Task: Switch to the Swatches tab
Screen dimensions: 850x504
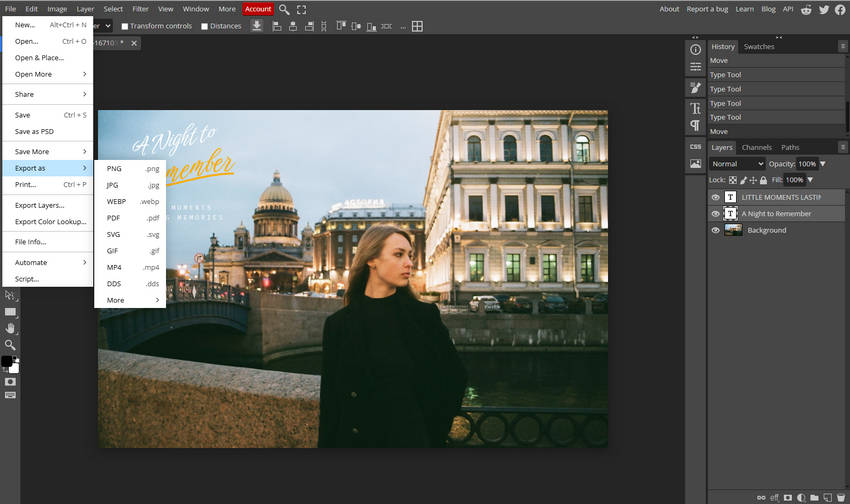Action: click(x=759, y=47)
